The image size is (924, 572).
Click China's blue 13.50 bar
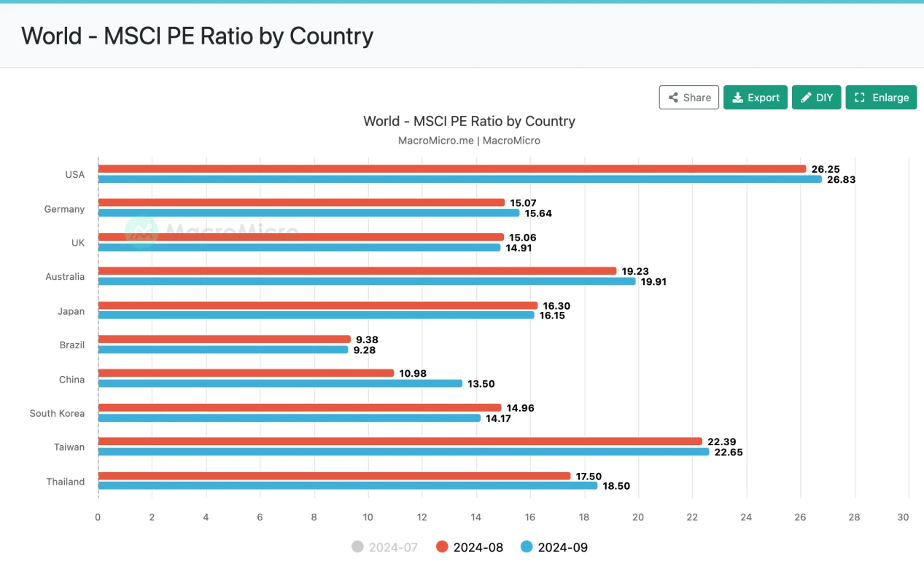click(280, 383)
